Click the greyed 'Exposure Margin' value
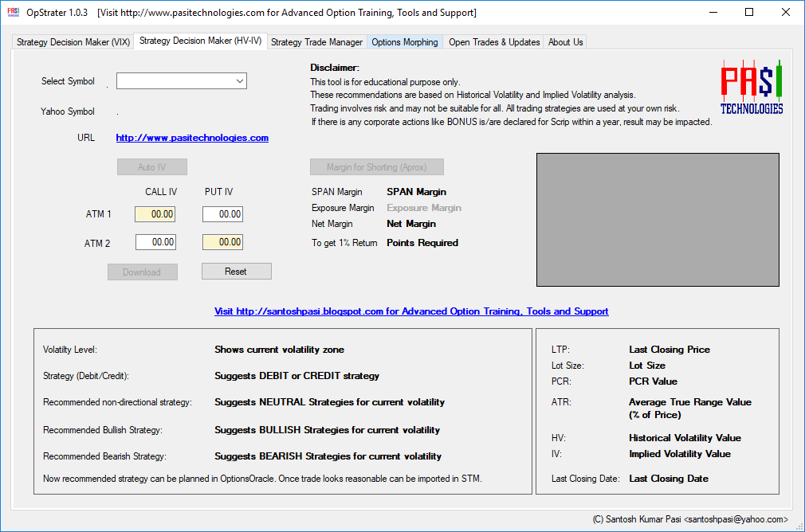The width and height of the screenshot is (805, 532). click(x=424, y=208)
